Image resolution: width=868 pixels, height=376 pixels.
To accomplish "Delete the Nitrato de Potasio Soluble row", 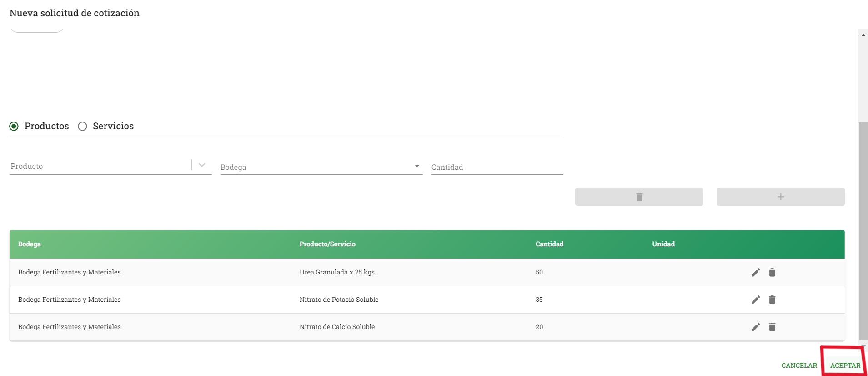I will coord(772,300).
